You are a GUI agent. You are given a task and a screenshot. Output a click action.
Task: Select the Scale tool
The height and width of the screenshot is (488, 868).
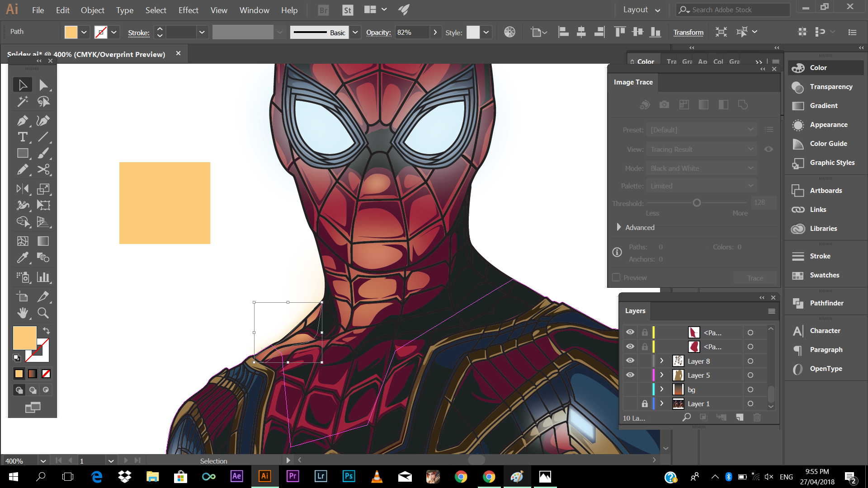click(x=43, y=189)
